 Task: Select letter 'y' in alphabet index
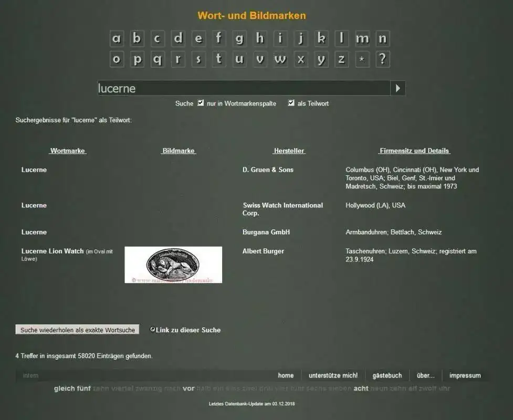[x=321, y=59]
